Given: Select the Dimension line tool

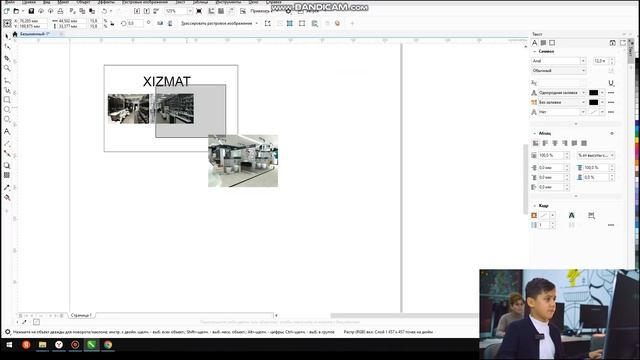Looking at the screenshot, I should (7, 144).
